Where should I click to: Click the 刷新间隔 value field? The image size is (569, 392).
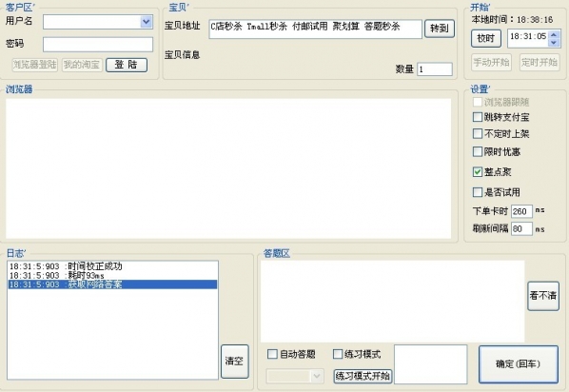[521, 229]
